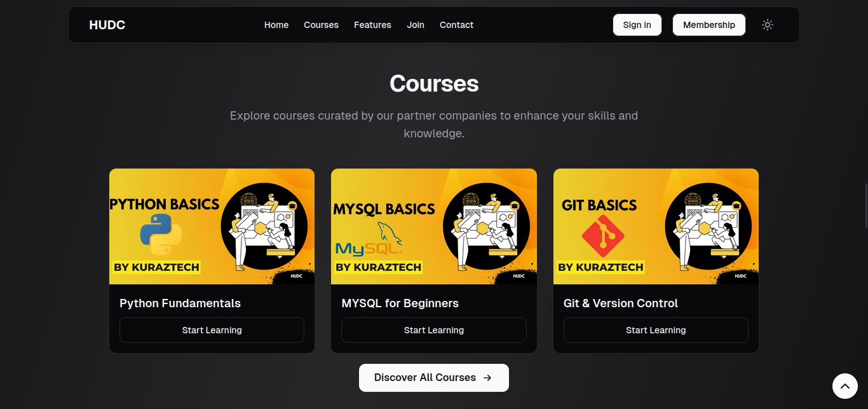
Task: Start Learning MYSQL for Beginners
Action: point(433,330)
